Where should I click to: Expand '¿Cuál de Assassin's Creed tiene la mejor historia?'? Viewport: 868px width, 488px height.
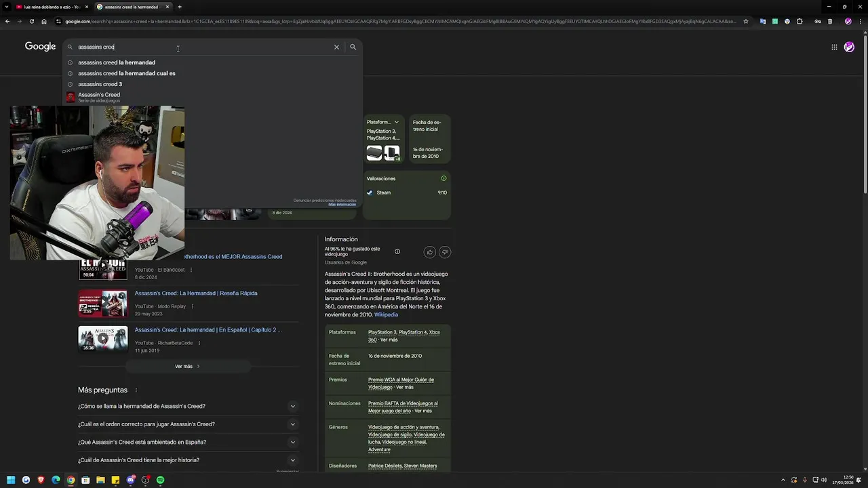188,460
